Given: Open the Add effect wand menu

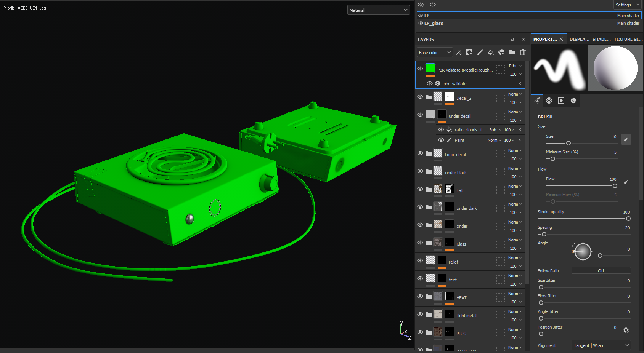Looking at the screenshot, I should [459, 52].
